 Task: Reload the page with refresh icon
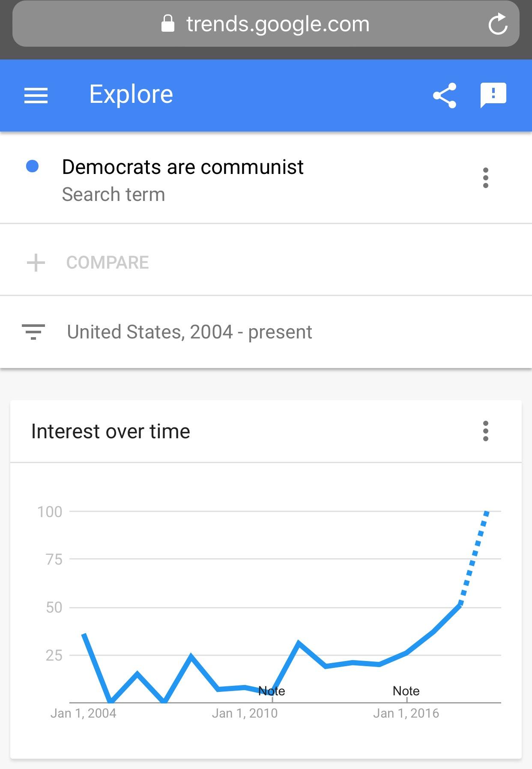(498, 24)
